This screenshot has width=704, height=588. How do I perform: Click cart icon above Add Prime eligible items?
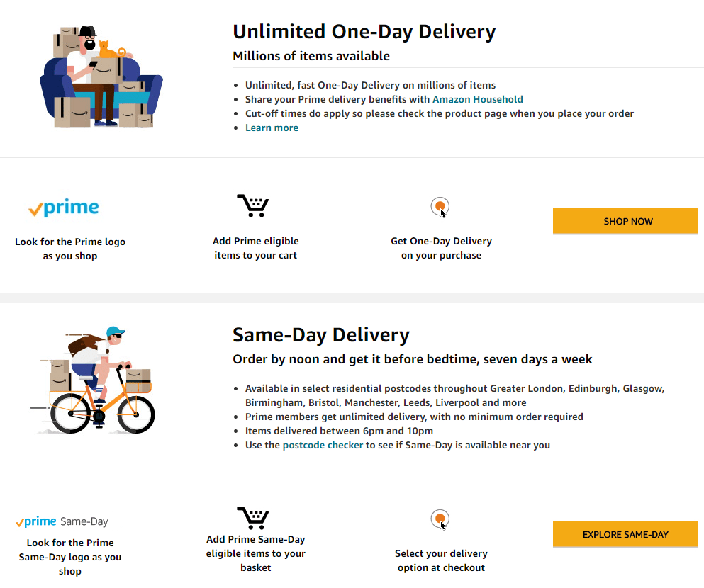[253, 205]
